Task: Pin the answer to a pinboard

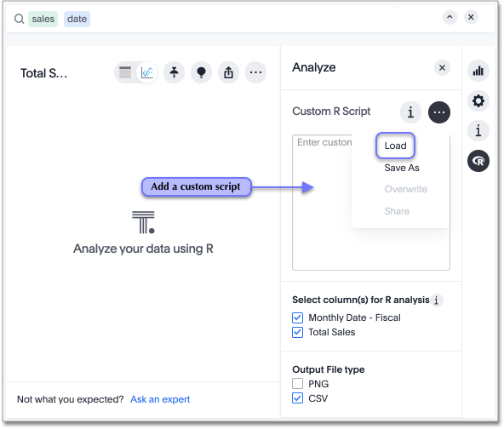Action: pos(174,72)
